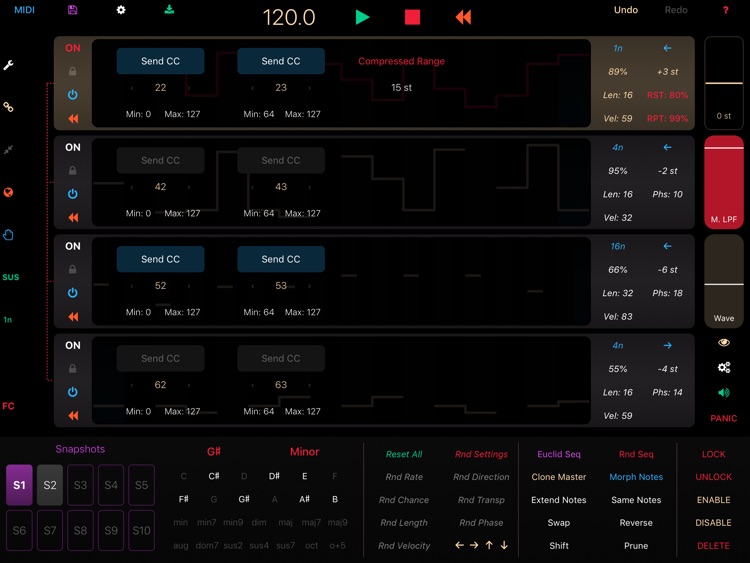Click the right direction arrow on fourth track

point(667,345)
